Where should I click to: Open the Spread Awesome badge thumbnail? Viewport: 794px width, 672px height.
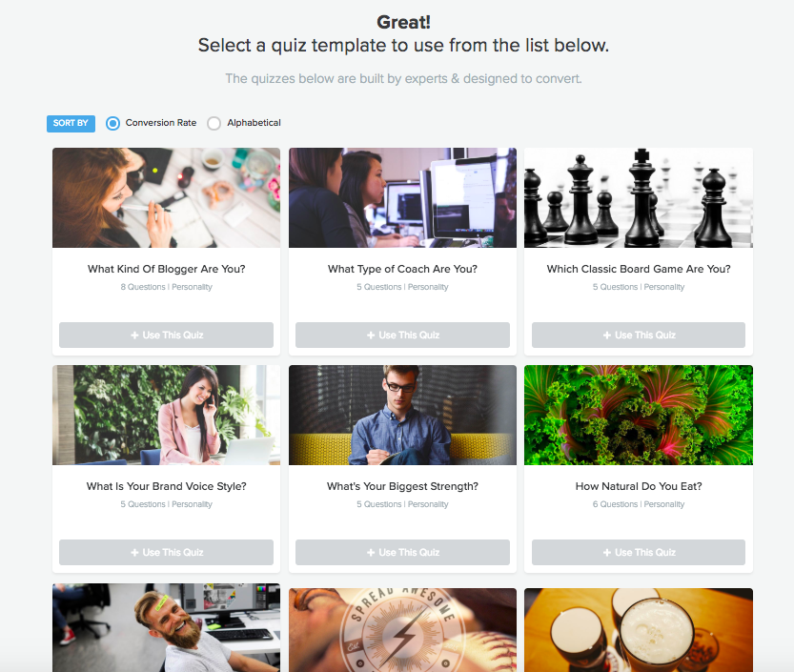pos(402,630)
